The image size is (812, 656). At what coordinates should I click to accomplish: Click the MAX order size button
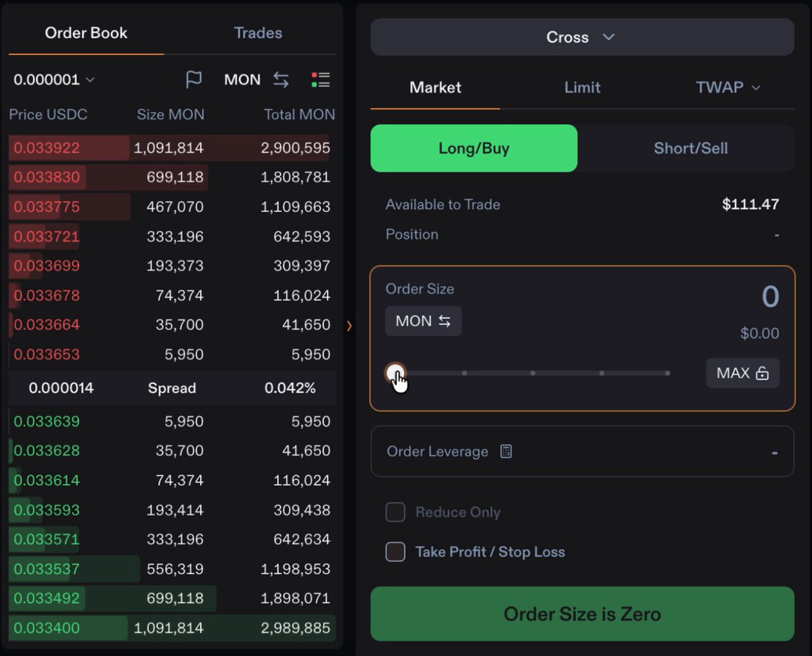[743, 373]
